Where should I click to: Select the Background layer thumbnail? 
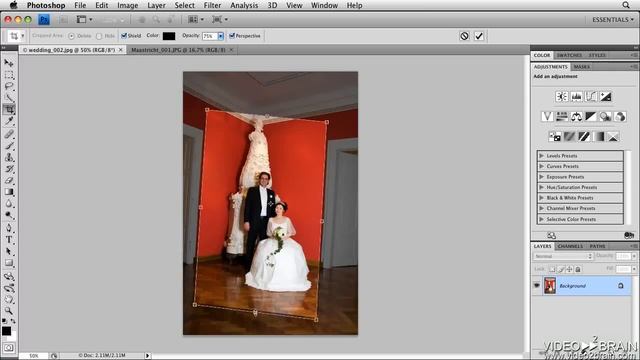click(x=550, y=286)
